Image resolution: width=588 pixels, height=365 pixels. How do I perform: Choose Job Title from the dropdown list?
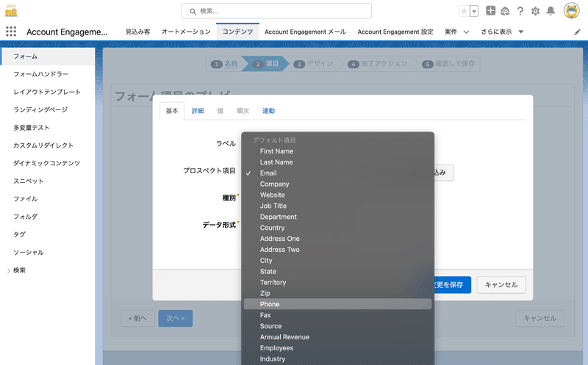[x=337, y=206]
